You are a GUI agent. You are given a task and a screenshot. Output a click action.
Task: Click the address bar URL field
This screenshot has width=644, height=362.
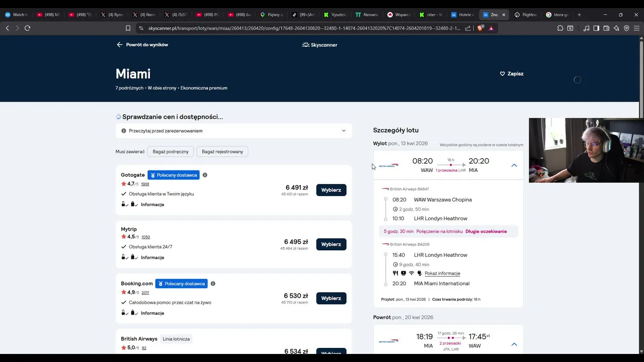coord(303,28)
